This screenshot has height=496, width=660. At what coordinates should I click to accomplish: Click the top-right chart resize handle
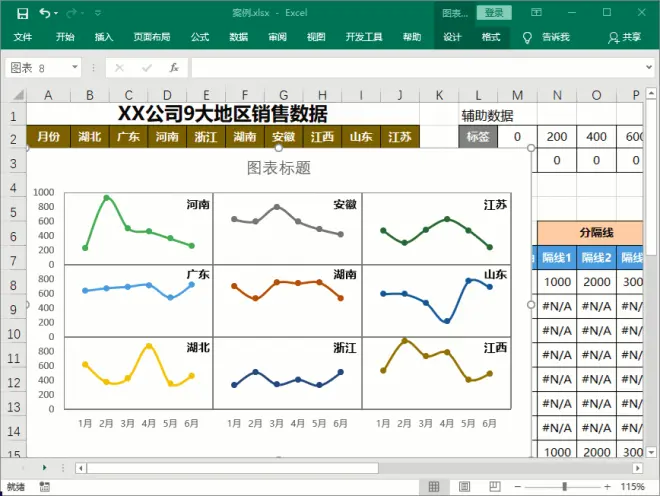531,148
